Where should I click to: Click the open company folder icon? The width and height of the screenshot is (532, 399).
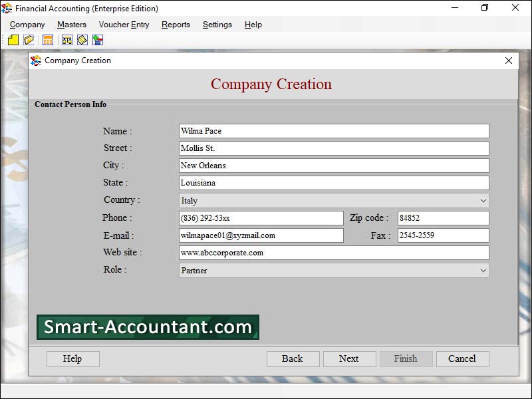pos(29,41)
